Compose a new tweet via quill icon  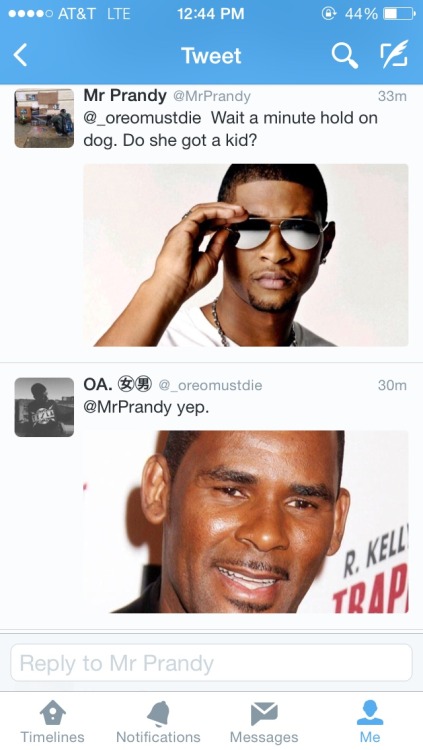tap(394, 54)
